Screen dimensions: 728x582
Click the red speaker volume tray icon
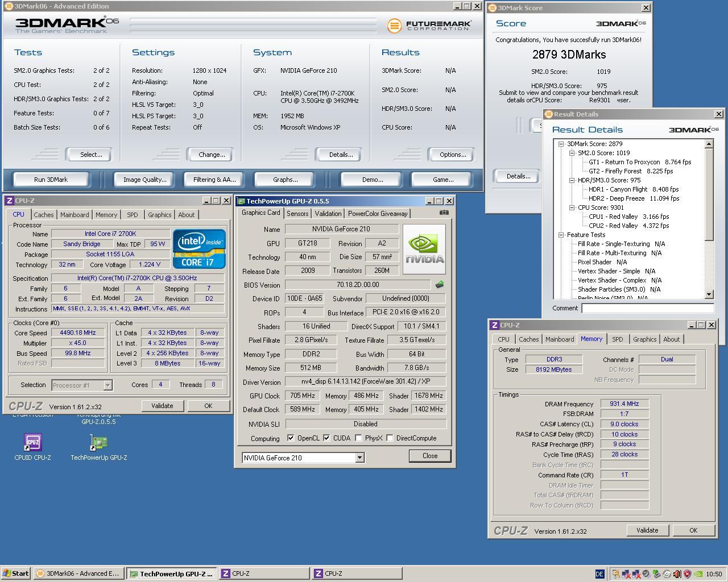(677, 574)
